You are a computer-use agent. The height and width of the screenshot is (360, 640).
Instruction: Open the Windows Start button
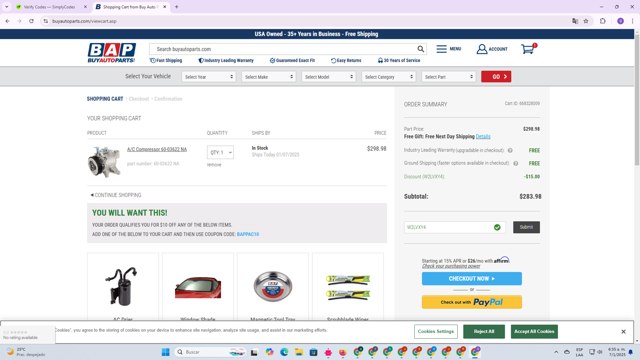pos(165,352)
